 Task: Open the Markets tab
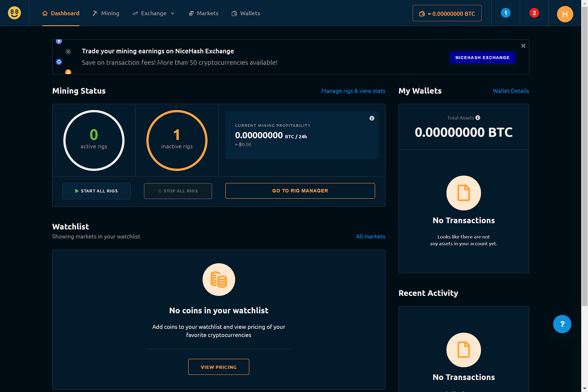pos(203,13)
